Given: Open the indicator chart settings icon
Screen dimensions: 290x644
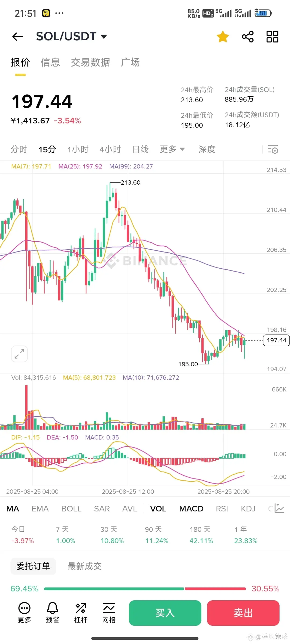Looking at the screenshot, I should point(279,508).
